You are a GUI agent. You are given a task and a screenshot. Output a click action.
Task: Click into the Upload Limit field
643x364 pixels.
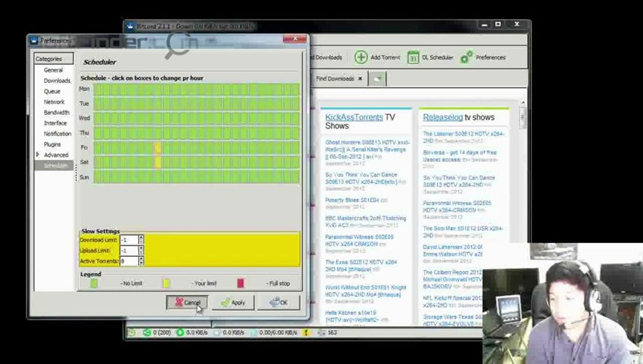pos(129,250)
